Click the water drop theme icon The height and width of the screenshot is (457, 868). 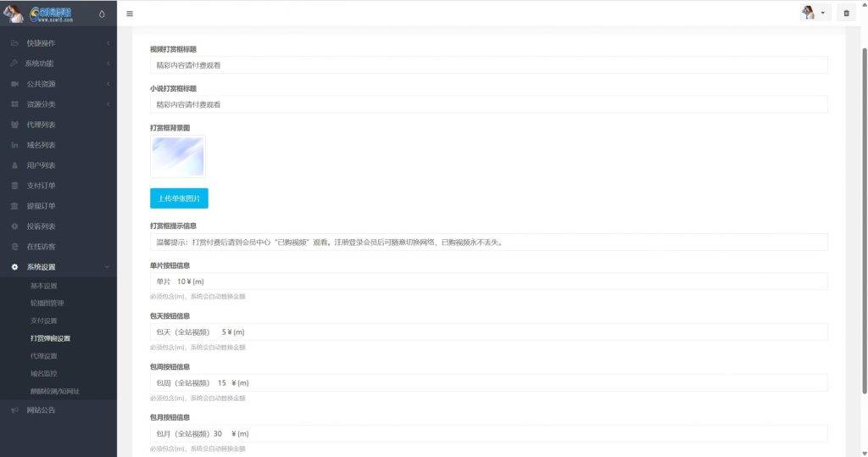pyautogui.click(x=103, y=14)
